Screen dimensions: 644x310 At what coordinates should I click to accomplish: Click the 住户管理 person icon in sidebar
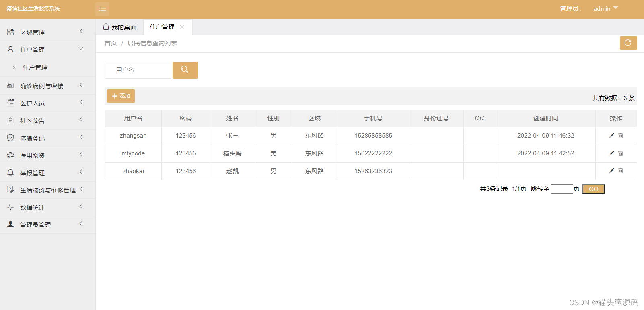tap(10, 49)
